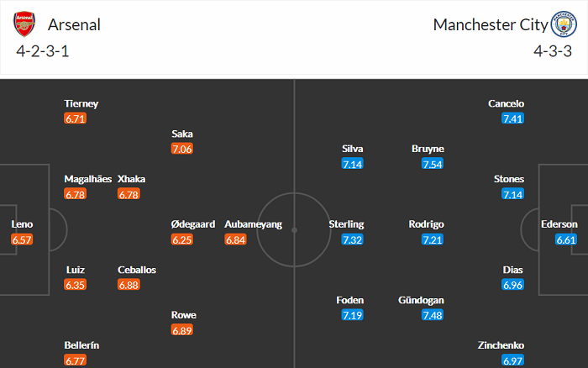Choose player Tierney's name
This screenshot has width=588, height=368.
81,103
